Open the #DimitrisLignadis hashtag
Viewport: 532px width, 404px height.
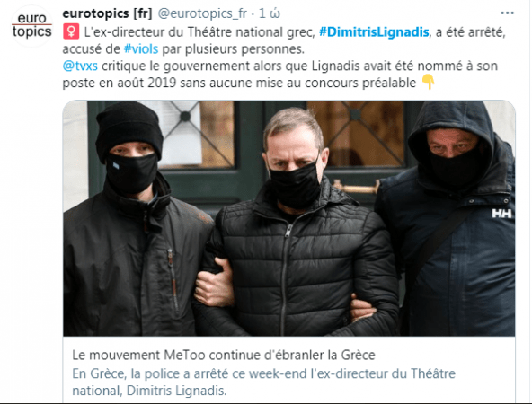pyautogui.click(x=374, y=32)
